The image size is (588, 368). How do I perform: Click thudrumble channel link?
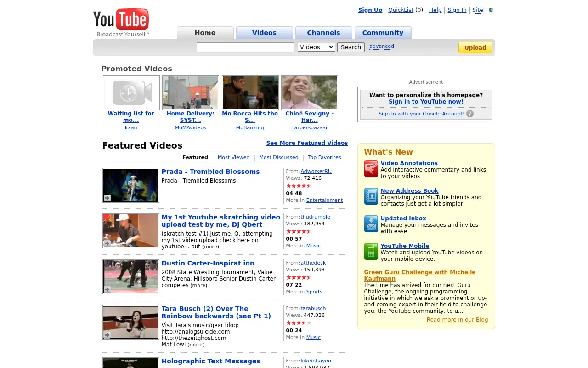click(315, 217)
